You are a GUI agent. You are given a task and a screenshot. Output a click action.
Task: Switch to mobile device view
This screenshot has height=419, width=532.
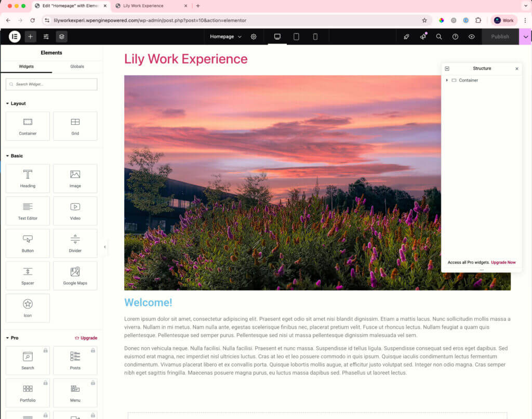click(x=315, y=37)
